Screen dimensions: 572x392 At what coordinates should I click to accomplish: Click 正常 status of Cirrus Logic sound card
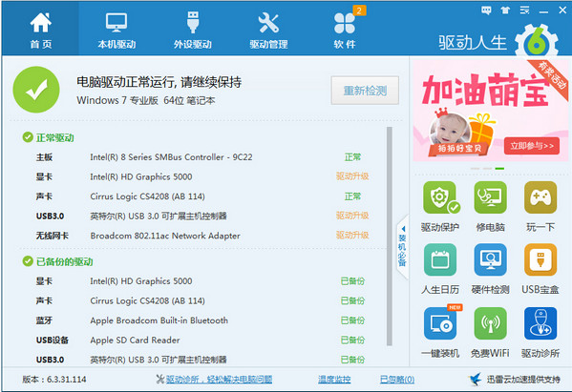click(352, 196)
